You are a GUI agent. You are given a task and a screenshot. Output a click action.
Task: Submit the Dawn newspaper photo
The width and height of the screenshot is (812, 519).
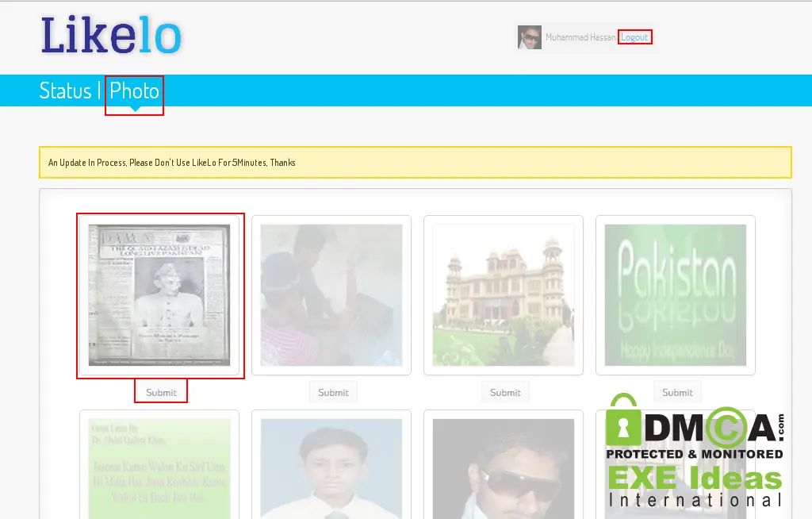tap(161, 393)
